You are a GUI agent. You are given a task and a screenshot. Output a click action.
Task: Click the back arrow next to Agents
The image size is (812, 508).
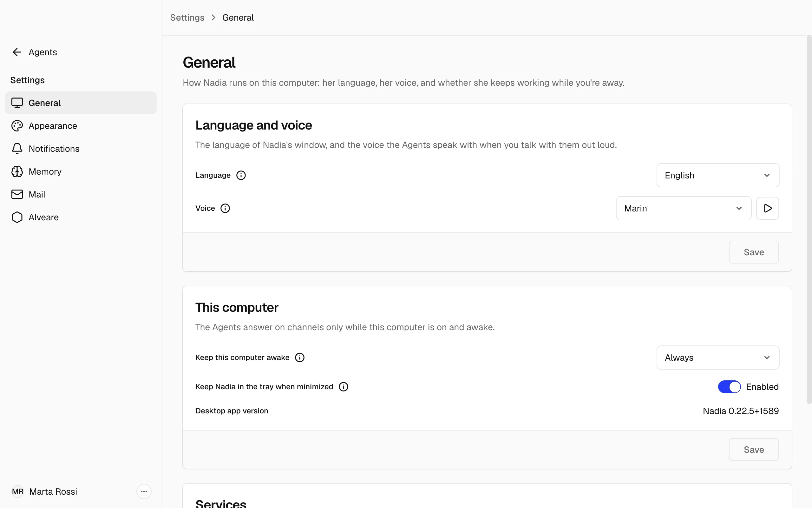(x=17, y=52)
